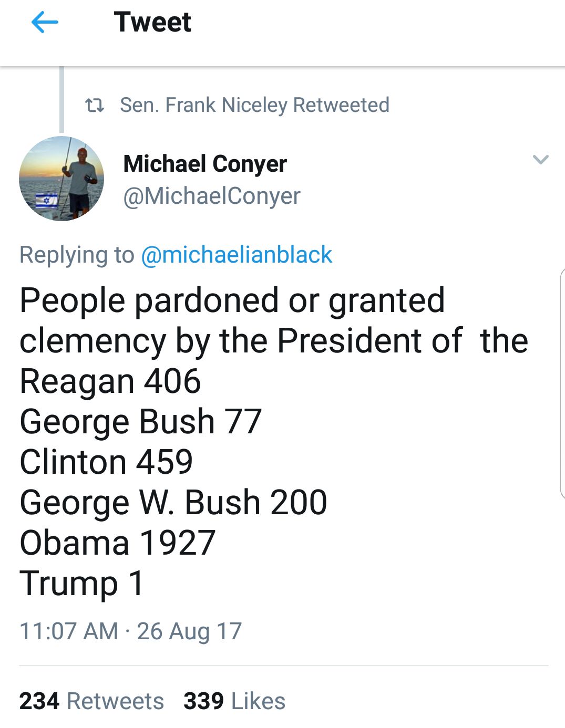Tap the thread connector line above the avatar
Viewport: 565px width, 728px height.
click(61, 100)
